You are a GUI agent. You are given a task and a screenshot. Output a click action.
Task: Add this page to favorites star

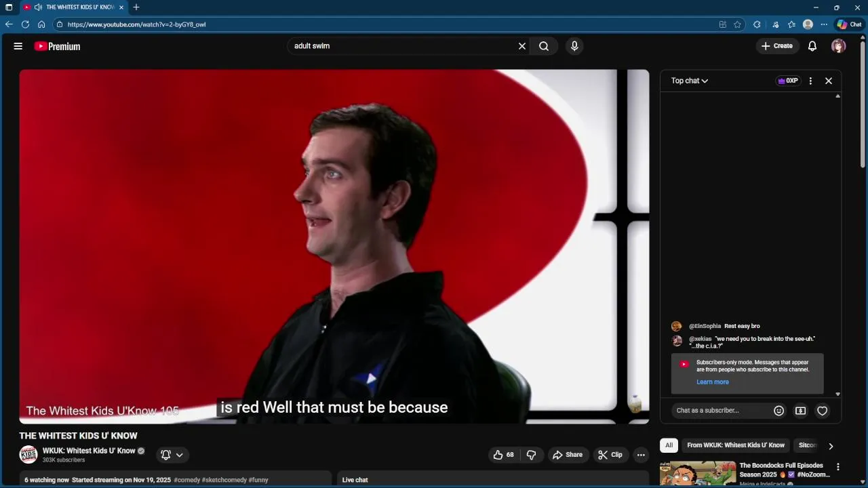coord(738,24)
